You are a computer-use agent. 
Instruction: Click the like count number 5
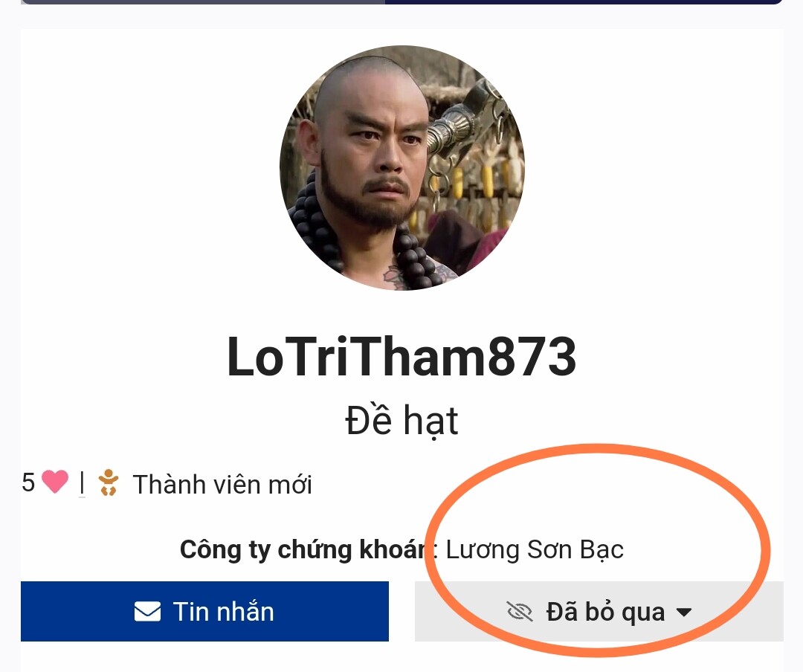click(28, 482)
